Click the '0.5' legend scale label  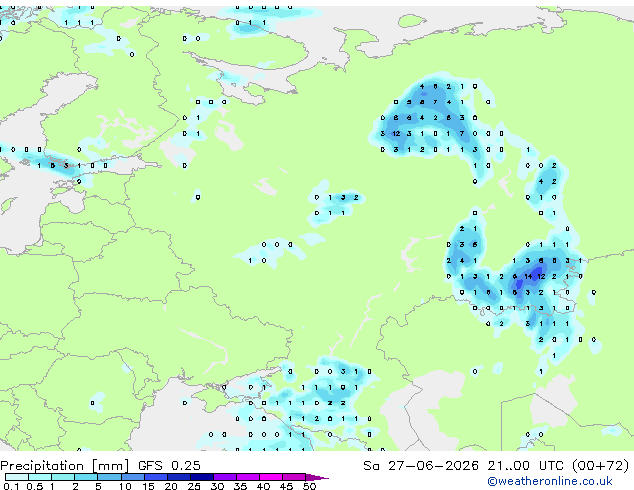pyautogui.click(x=35, y=486)
